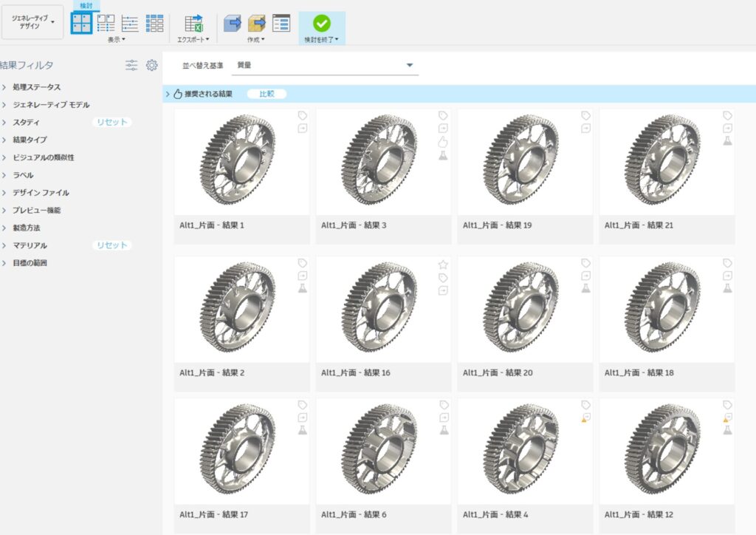The width and height of the screenshot is (756, 535).
Task: Select the four-pane grid view icon
Action: 83,21
